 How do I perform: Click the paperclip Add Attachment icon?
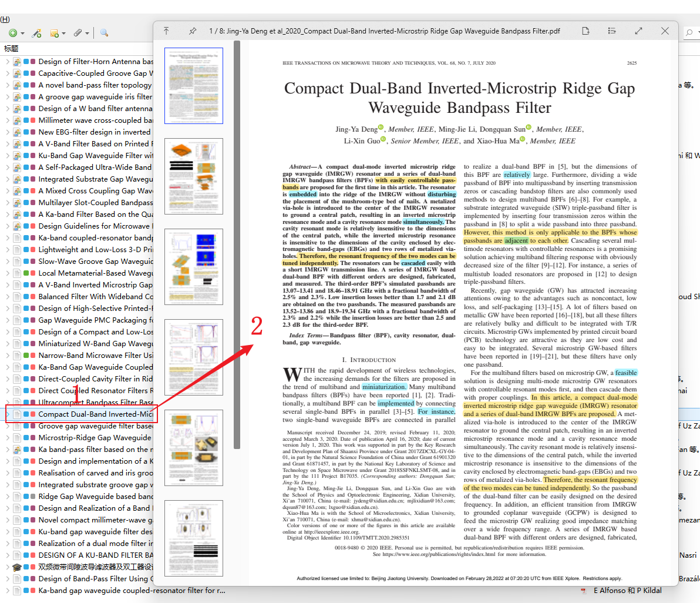click(x=78, y=33)
